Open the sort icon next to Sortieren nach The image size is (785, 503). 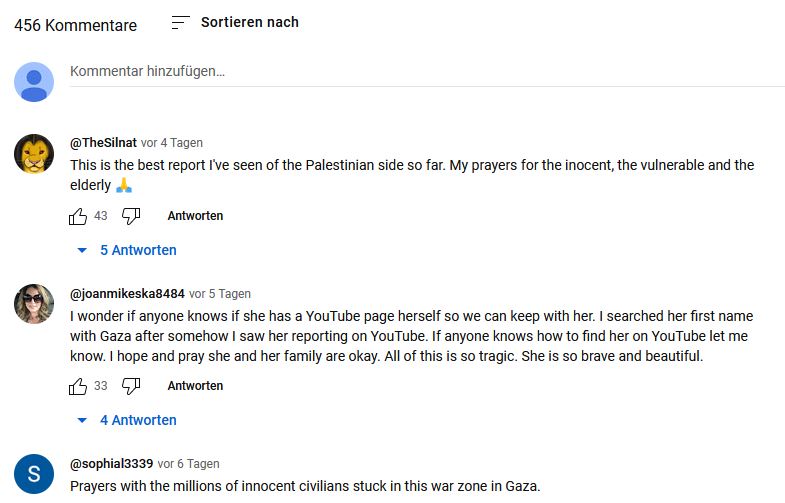point(180,22)
